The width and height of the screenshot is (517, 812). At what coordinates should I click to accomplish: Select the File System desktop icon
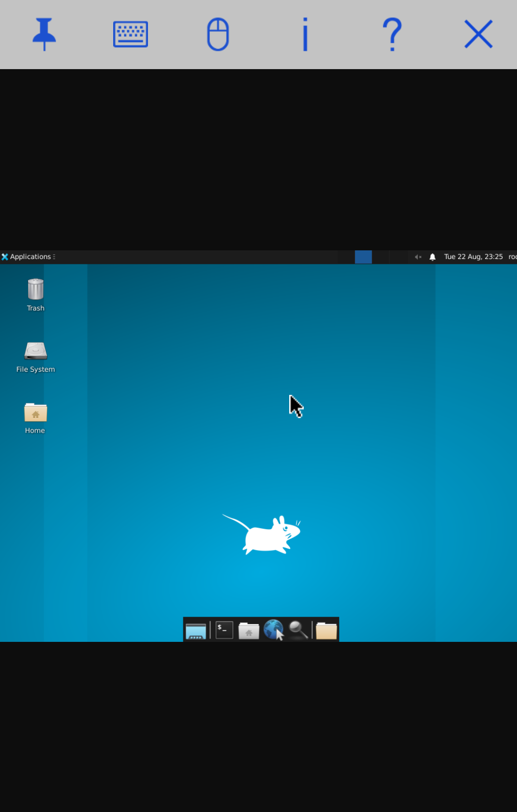point(35,356)
